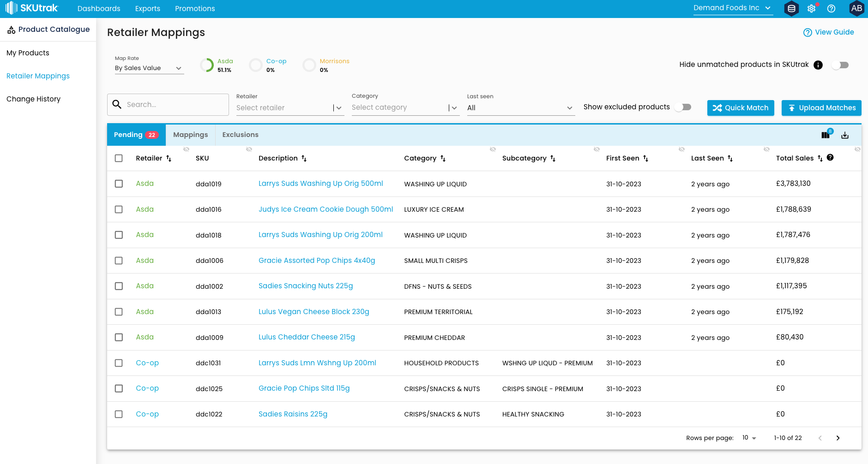Check the Sadies Snacking Nuts row
This screenshot has height=464, width=868.
pos(119,286)
